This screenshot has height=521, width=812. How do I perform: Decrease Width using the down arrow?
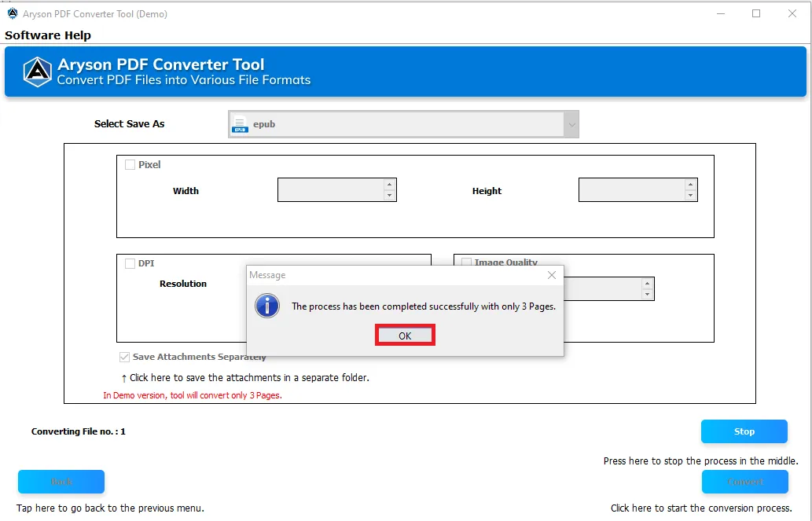click(x=389, y=195)
